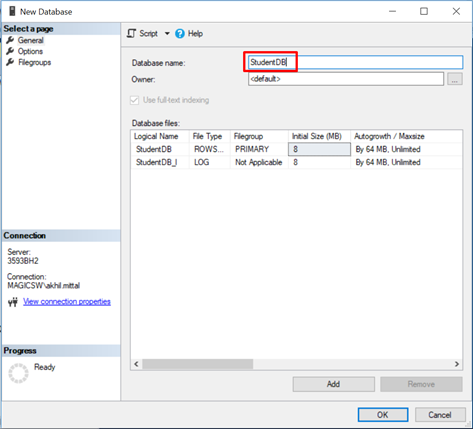Open View connection properties link
Screen dimensions: 473x429
(x=67, y=302)
